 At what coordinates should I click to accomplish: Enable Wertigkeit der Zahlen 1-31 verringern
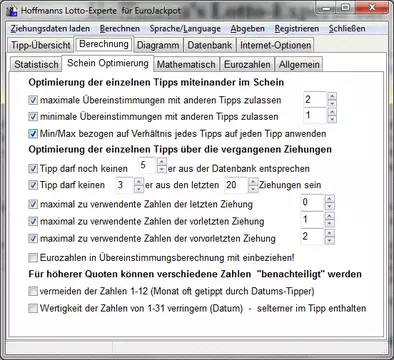pyautogui.click(x=33, y=308)
